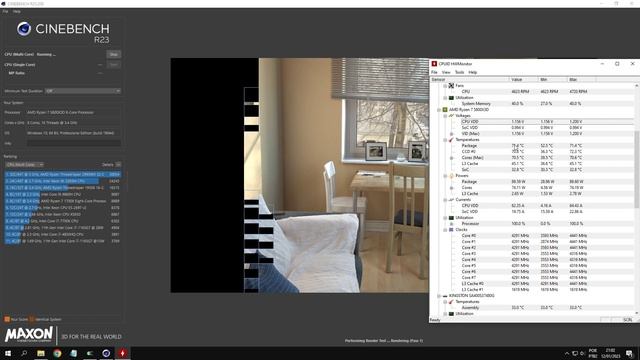The width and height of the screenshot is (640, 360).
Task: Collapse the Clocks group
Action: coord(445,230)
